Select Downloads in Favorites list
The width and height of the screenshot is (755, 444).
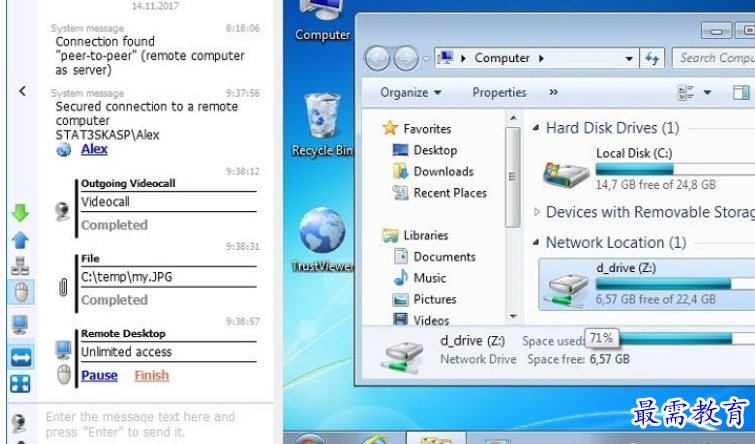tap(442, 172)
